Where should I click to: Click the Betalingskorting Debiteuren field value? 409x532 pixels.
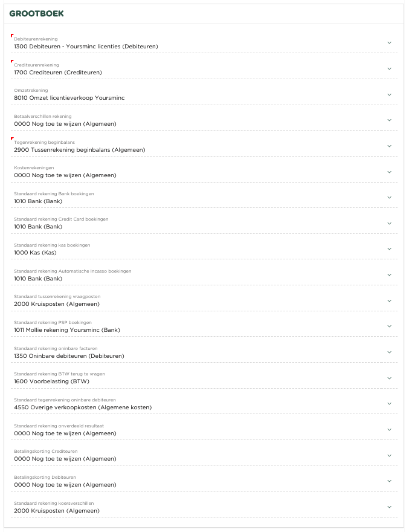click(x=65, y=485)
